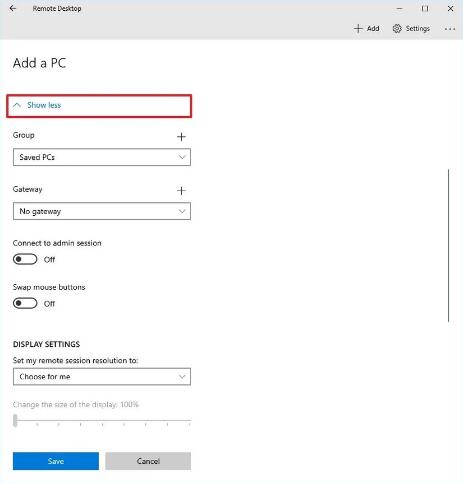
Task: Click the Add plus icon in toolbar
Action: click(x=358, y=29)
